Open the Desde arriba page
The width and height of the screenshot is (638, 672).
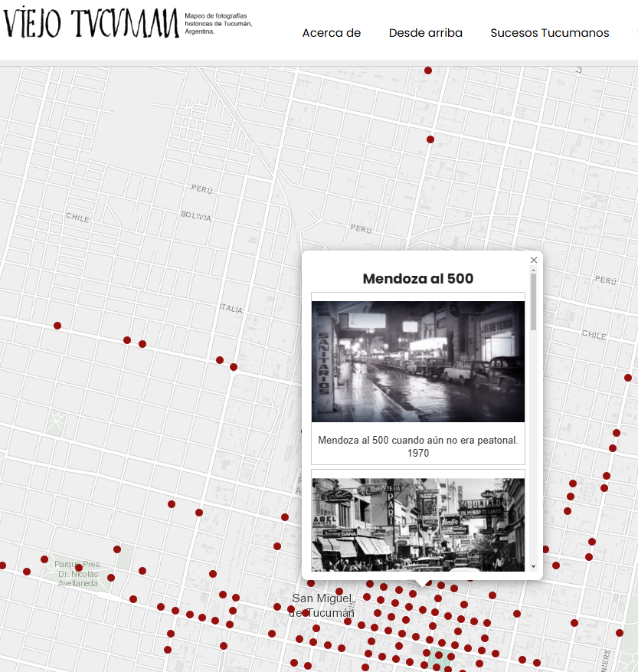pos(426,33)
